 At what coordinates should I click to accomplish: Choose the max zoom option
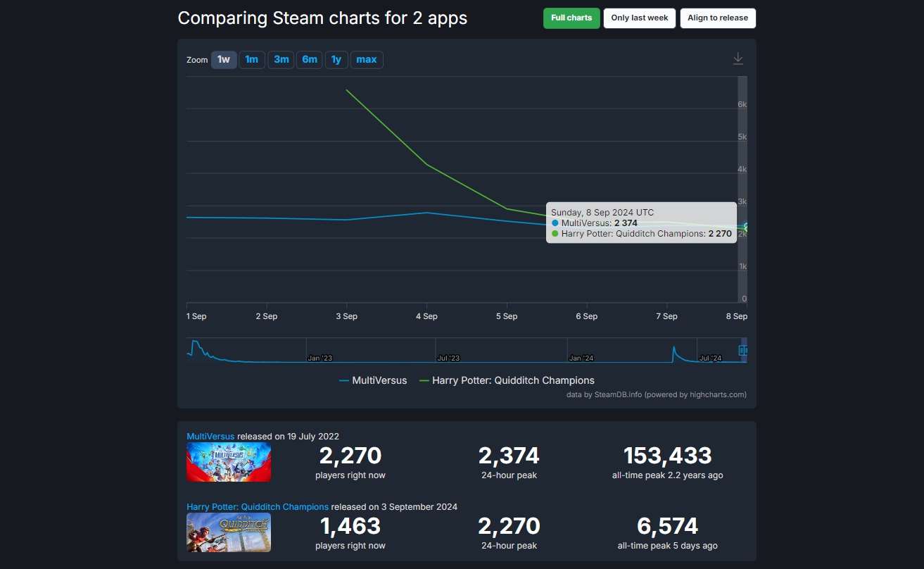coord(367,60)
